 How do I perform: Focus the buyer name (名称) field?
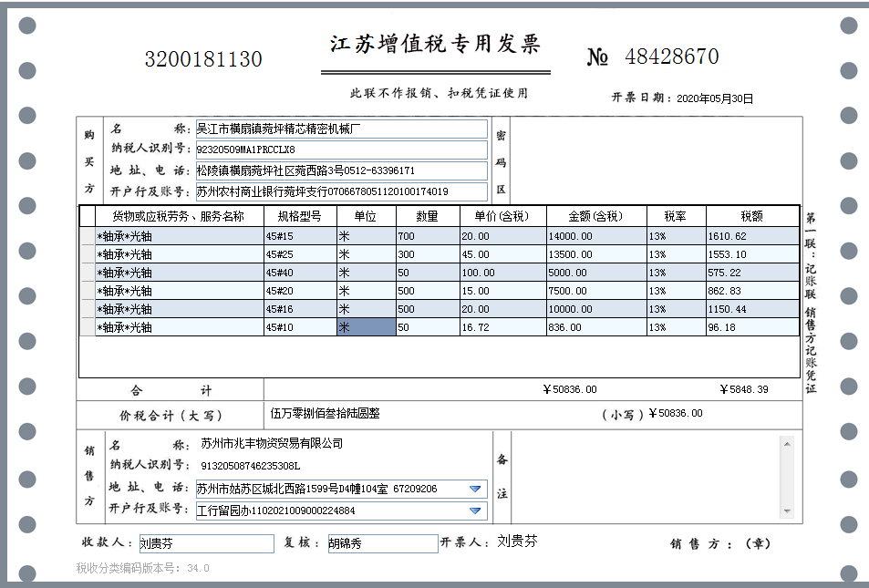pyautogui.click(x=341, y=129)
